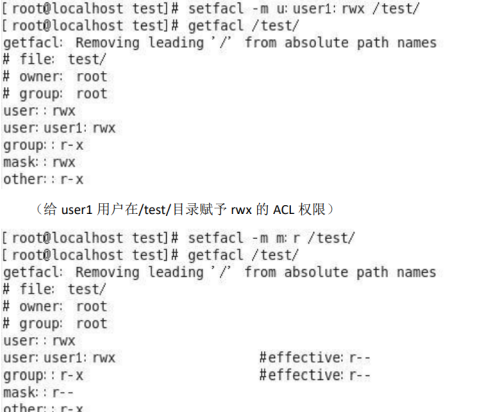500x412 pixels.
Task: Click the first '# file: test/' line
Action: 54,59
